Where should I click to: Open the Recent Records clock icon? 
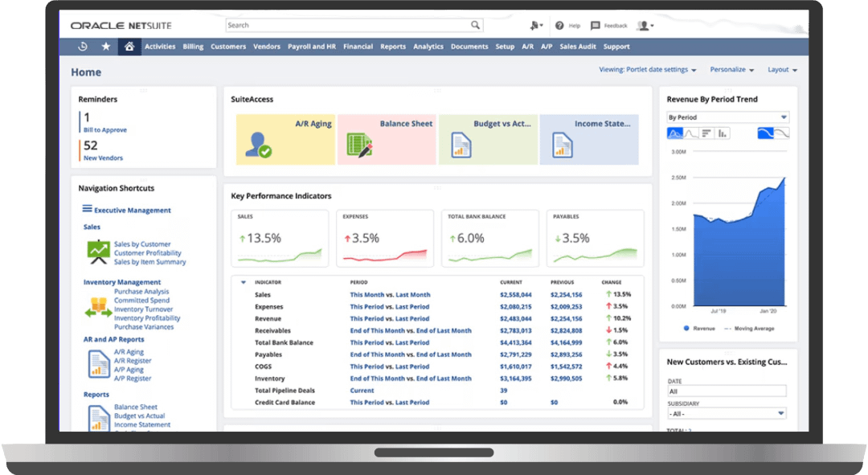click(83, 47)
